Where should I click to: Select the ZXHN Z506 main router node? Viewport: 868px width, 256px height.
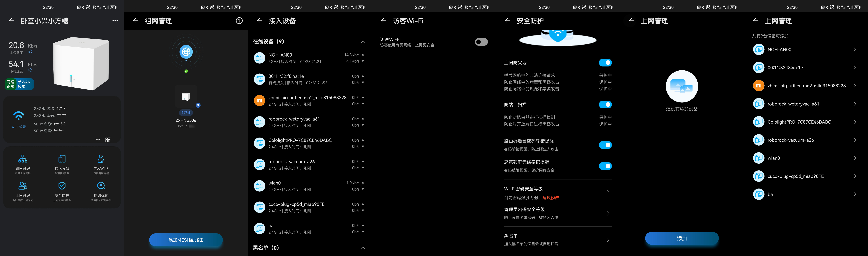[186, 96]
